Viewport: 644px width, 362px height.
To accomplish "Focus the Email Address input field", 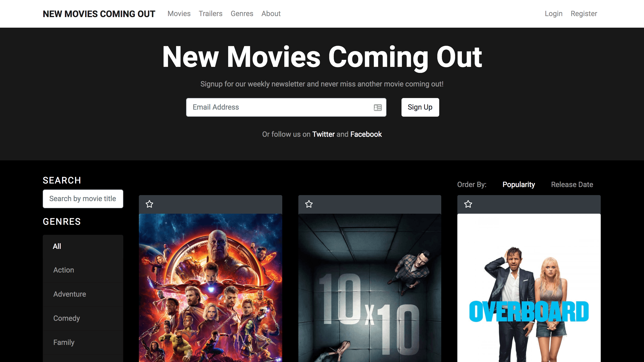I will click(286, 107).
